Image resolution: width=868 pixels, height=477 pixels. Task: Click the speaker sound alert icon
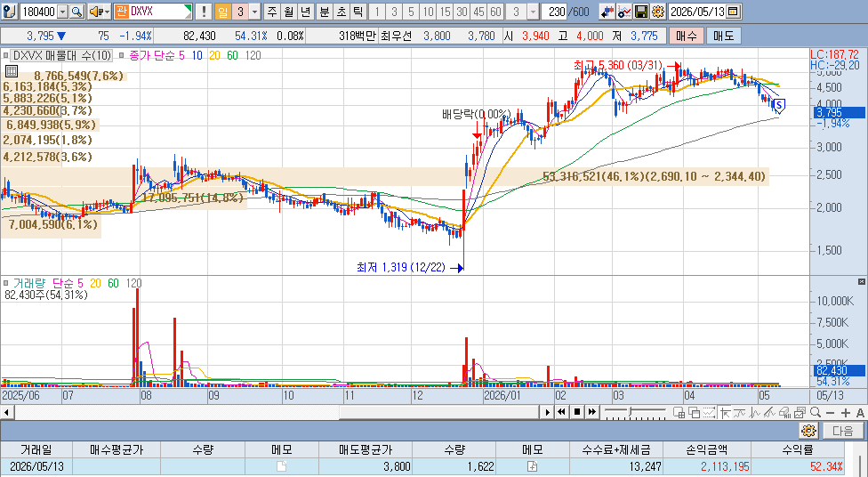(x=96, y=11)
